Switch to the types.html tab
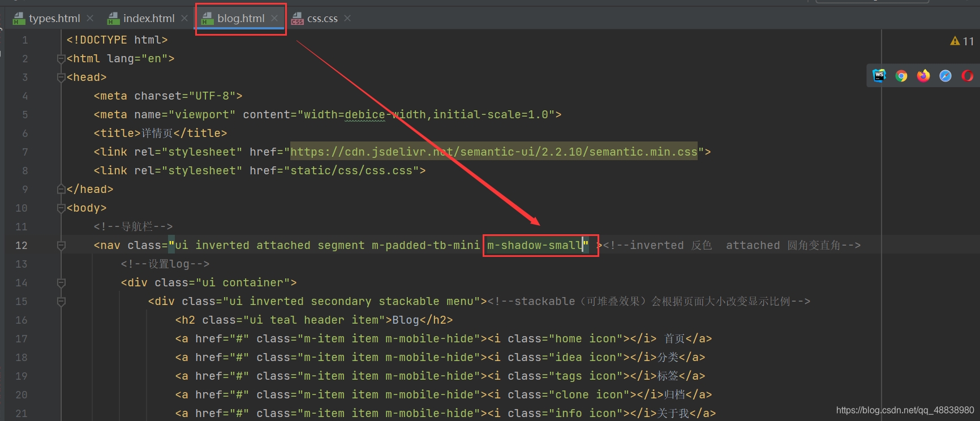Image resolution: width=980 pixels, height=421 pixels. coord(54,19)
